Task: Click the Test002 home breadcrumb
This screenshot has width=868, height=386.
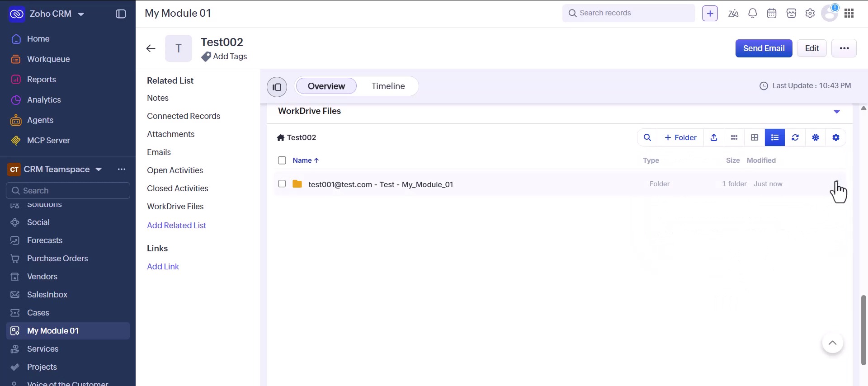Action: (x=297, y=137)
